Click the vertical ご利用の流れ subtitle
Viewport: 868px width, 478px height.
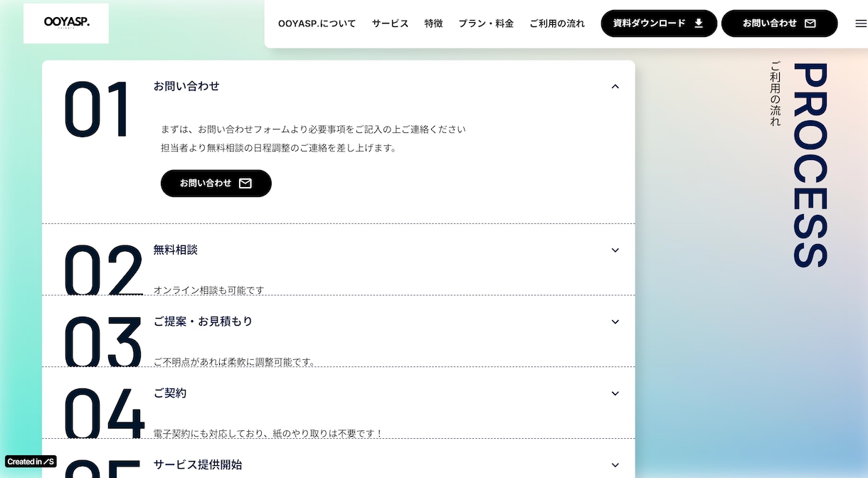pos(776,94)
